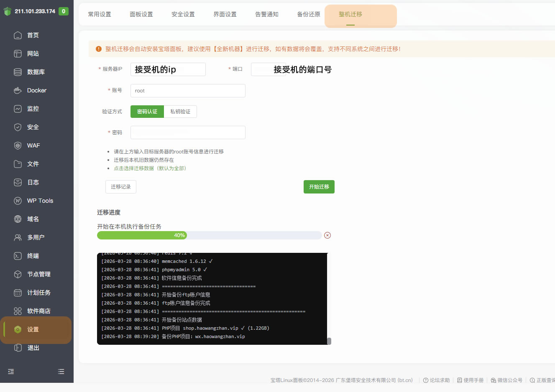Click the WP Tools icon
The width and height of the screenshot is (555, 392).
pyautogui.click(x=18, y=201)
